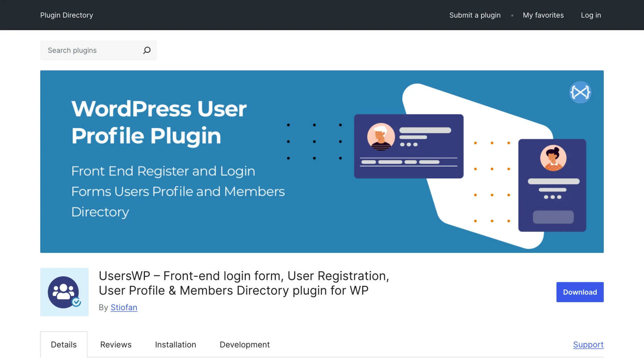
Task: Visit author Stiofan's profile
Action: (124, 307)
